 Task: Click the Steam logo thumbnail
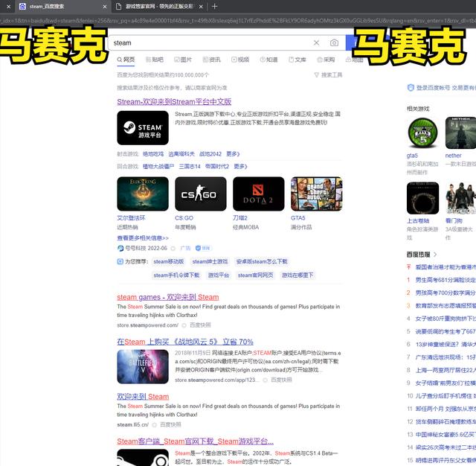[x=143, y=128]
